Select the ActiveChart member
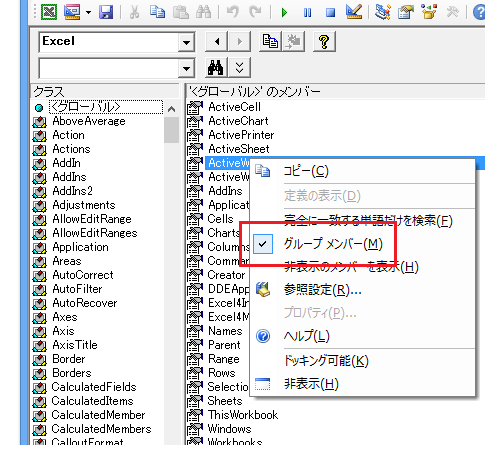 pyautogui.click(x=238, y=121)
